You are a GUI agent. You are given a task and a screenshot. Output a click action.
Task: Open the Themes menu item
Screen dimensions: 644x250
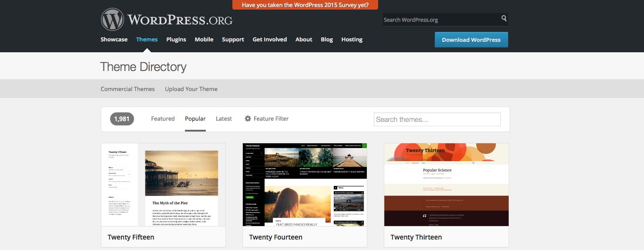[x=147, y=39]
